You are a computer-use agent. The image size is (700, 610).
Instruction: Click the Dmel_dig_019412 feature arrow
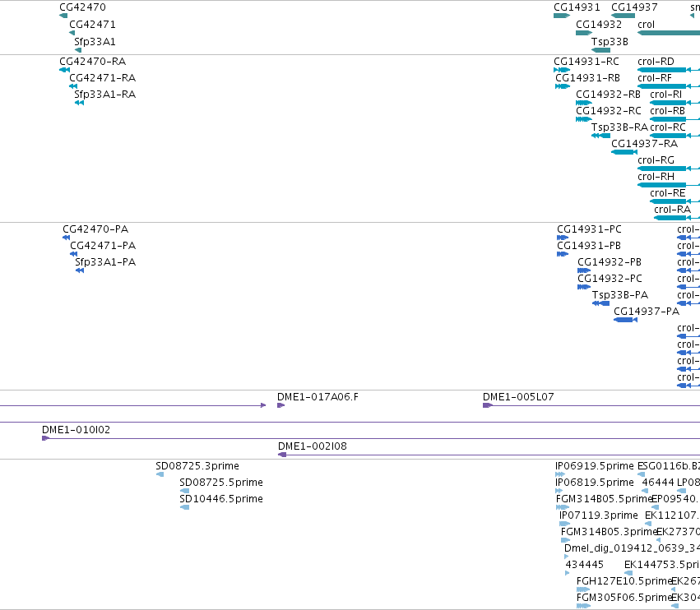567,557
